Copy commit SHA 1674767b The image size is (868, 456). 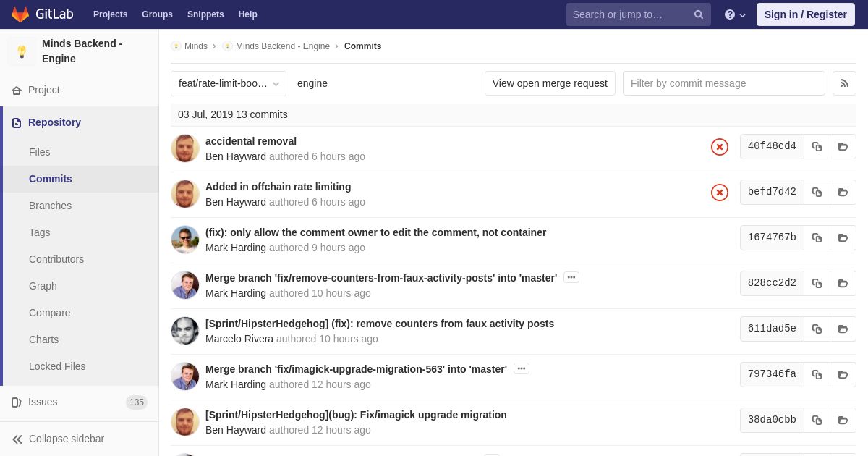(x=817, y=237)
